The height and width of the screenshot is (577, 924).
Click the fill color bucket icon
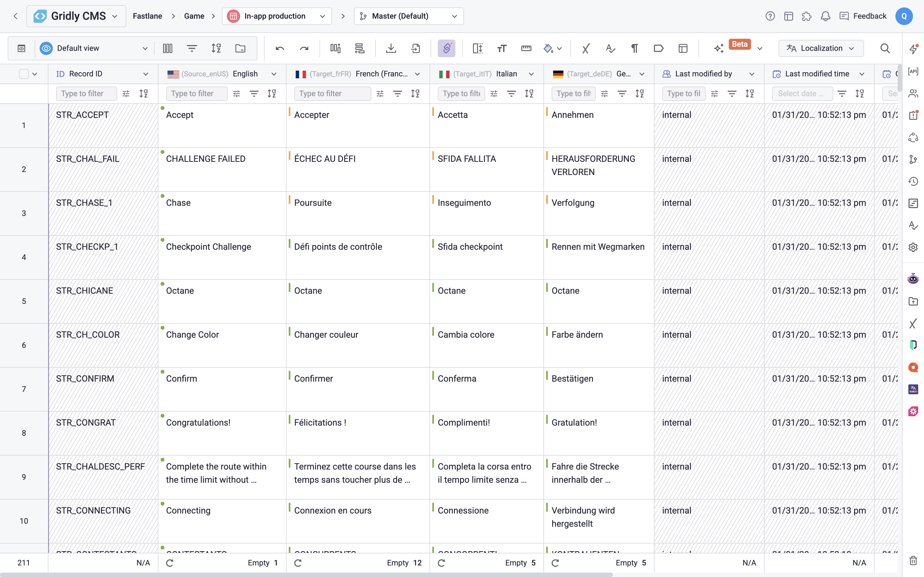[x=548, y=48]
